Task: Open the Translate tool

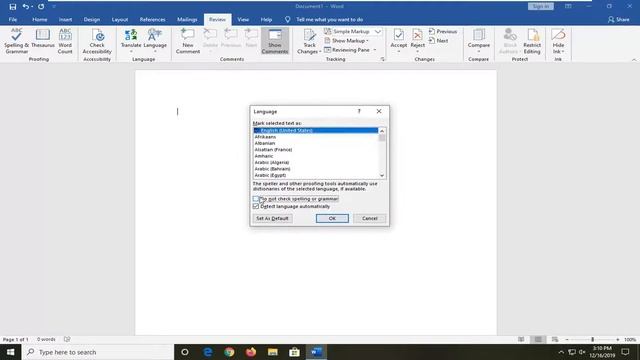Action: point(131,41)
